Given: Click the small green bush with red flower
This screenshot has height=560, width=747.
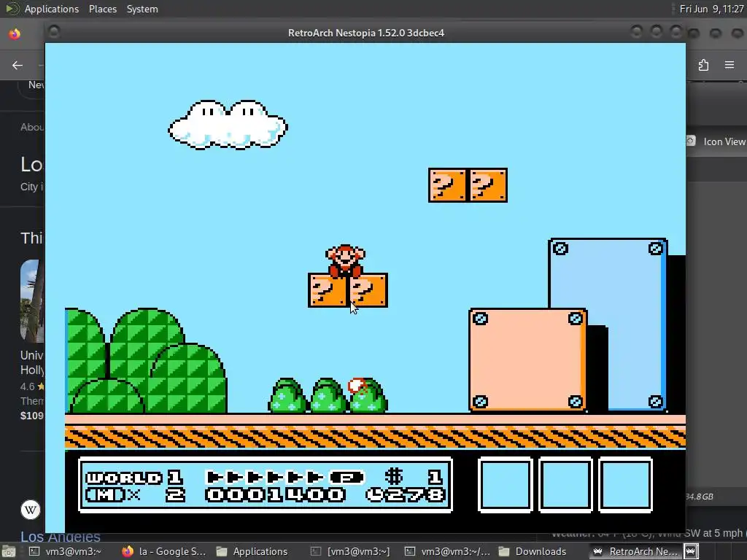Looking at the screenshot, I should [x=368, y=395].
